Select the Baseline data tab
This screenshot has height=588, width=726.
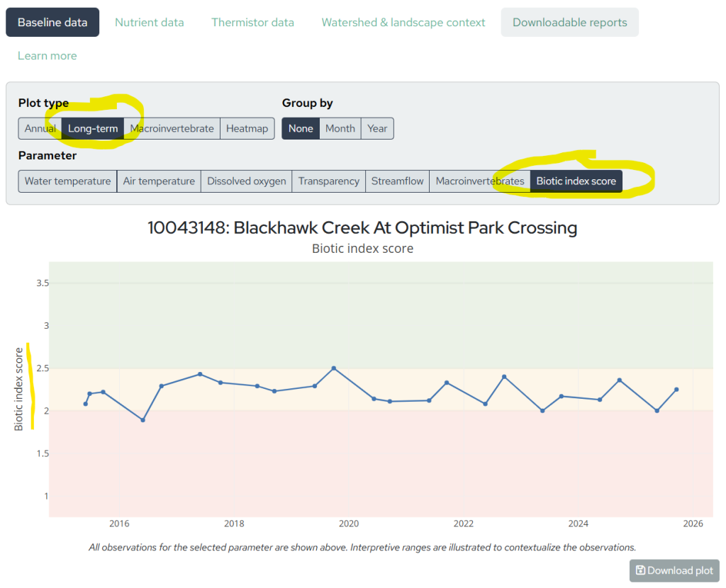pyautogui.click(x=52, y=22)
